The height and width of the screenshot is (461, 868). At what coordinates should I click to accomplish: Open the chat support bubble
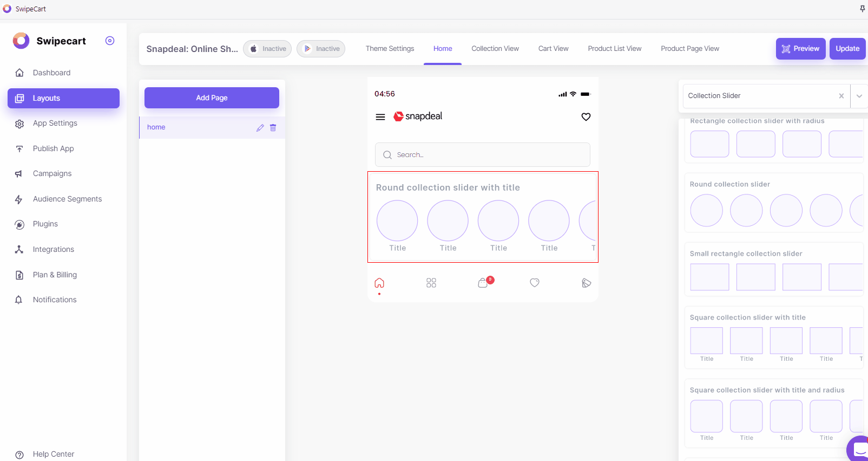pos(859,449)
